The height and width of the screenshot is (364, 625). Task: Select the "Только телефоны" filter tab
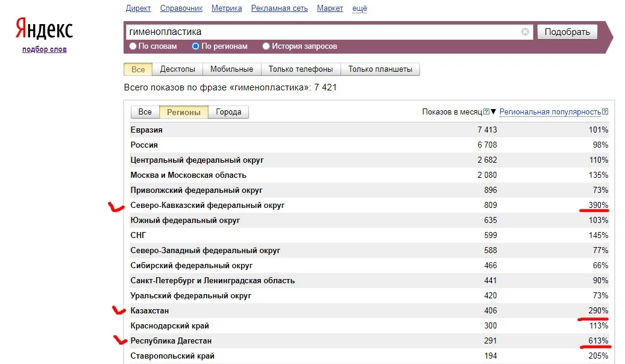tap(300, 69)
